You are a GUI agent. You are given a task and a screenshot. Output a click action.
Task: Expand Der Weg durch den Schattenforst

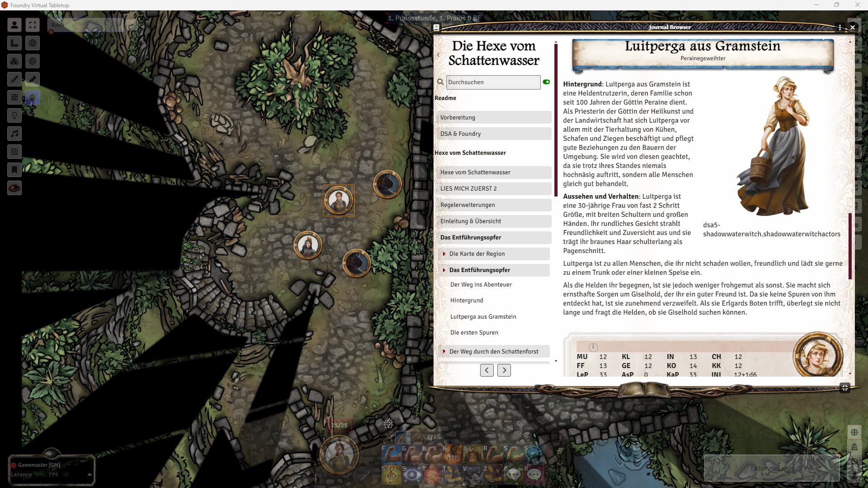444,351
